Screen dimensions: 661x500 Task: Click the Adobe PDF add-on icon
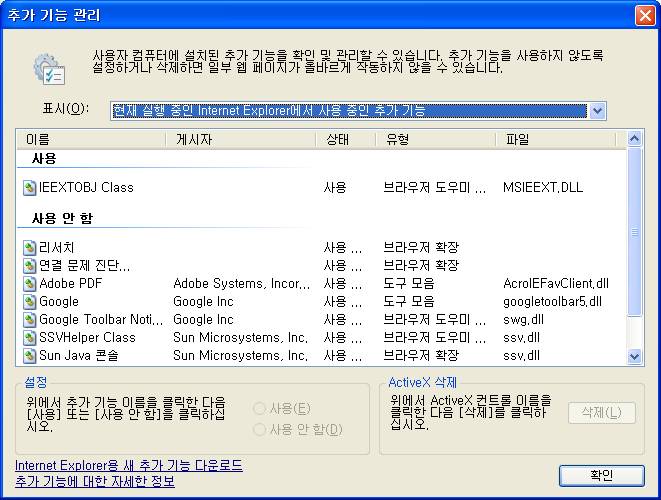pos(29,284)
